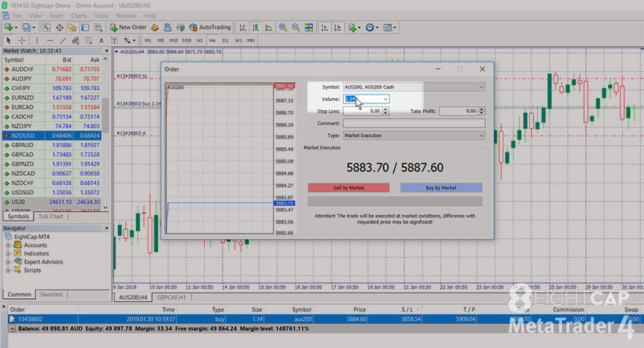This screenshot has width=644, height=348.
Task: Open the Type dropdown showing Market Execution
Action: click(x=414, y=136)
